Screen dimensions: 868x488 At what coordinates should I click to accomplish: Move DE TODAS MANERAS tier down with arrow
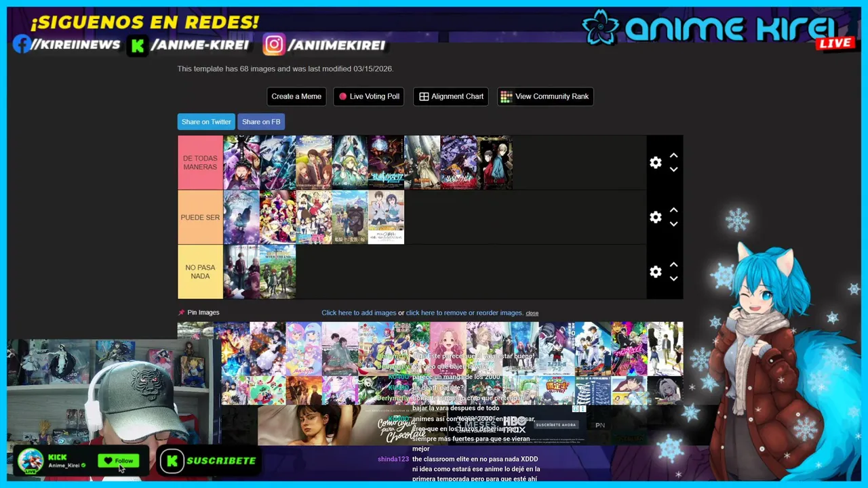(x=673, y=169)
